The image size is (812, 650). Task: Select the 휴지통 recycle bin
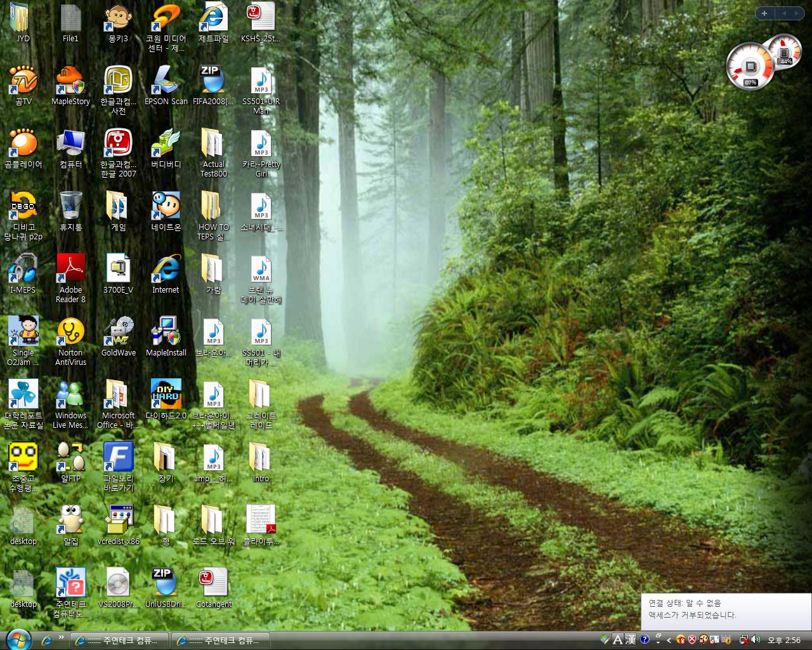(70, 211)
